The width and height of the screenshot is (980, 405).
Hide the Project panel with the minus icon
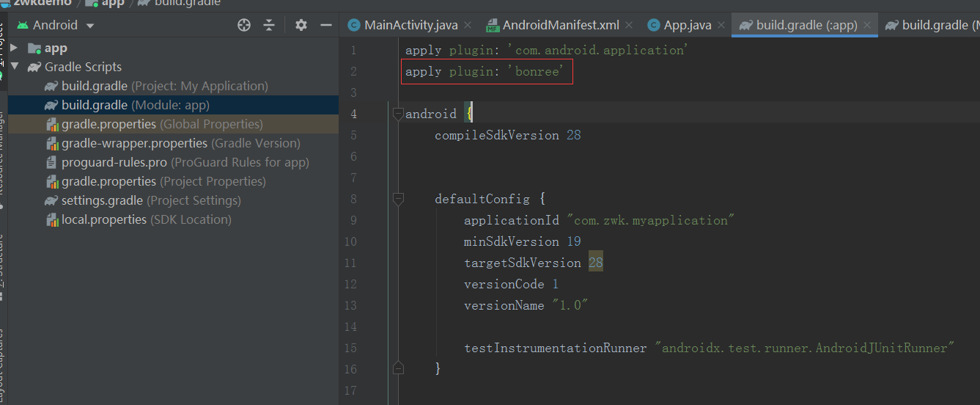pos(325,26)
